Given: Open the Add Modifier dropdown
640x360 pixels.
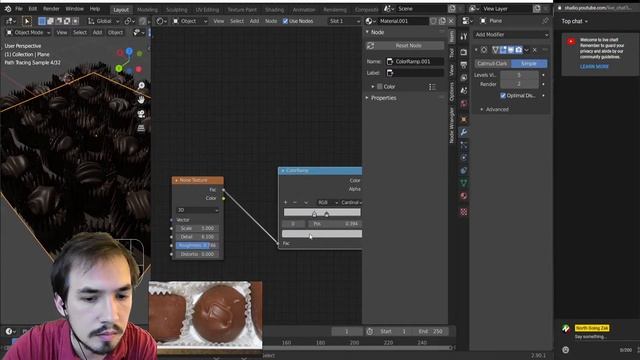Looking at the screenshot, I should [511, 35].
